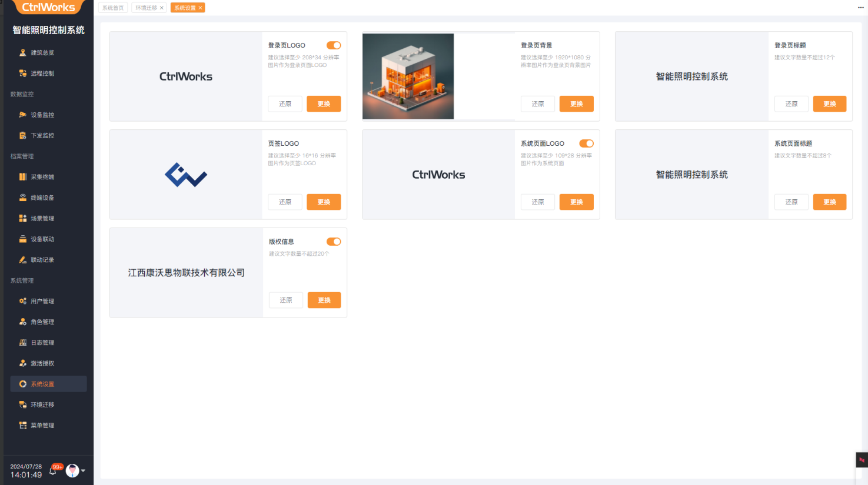Viewport: 868px width, 485px height.
Task: Open 激活授权 in the sidebar
Action: pos(42,363)
